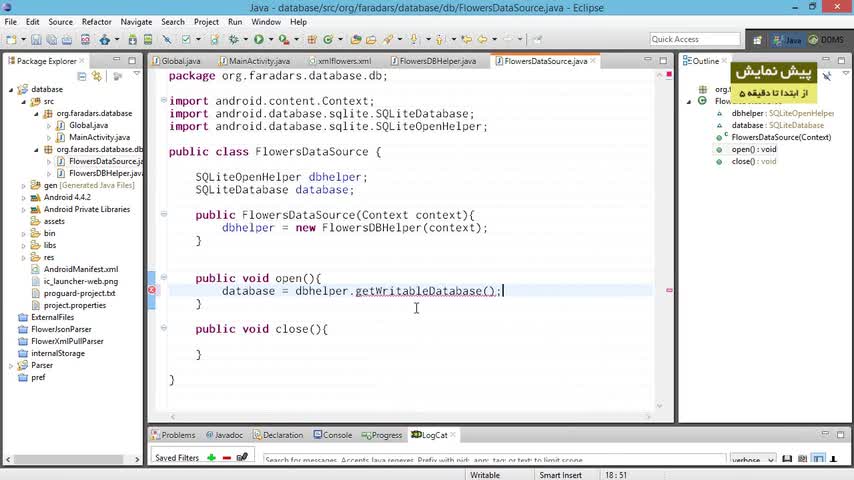Open the Declaration view tab
The image size is (854, 480).
pos(278,435)
